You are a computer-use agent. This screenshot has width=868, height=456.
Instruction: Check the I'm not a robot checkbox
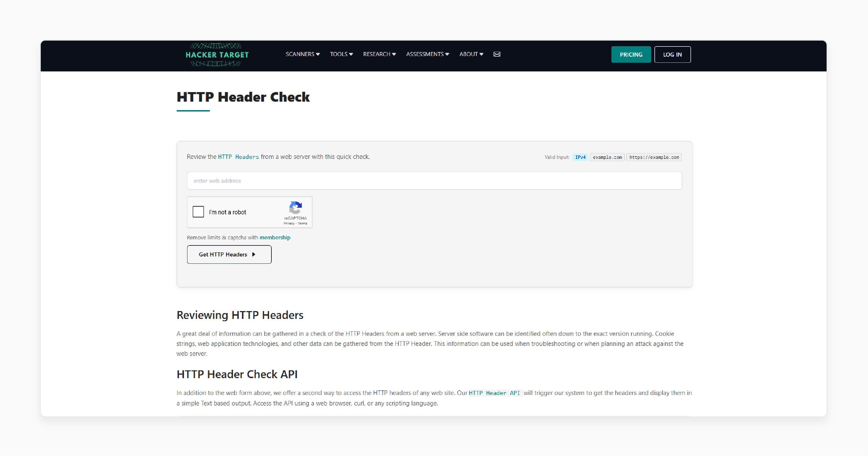pos(198,212)
